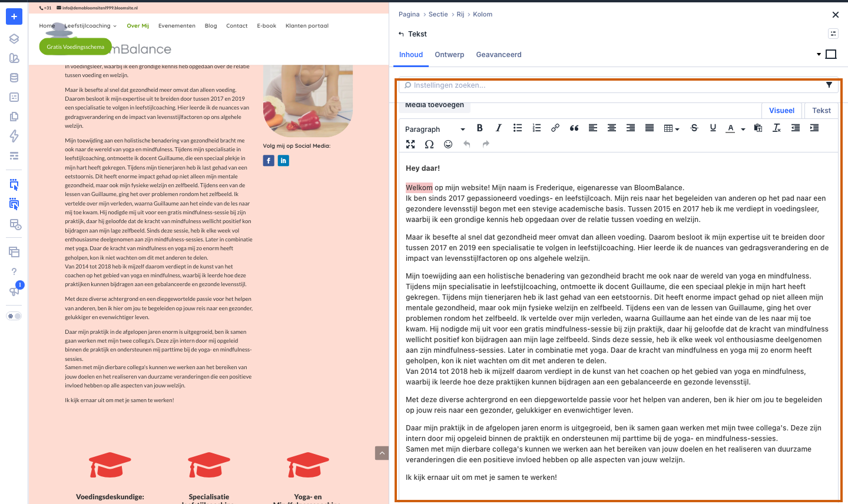Image resolution: width=848 pixels, height=504 pixels.
Task: Click the multi-select cursor icon in sidebar
Action: click(14, 204)
